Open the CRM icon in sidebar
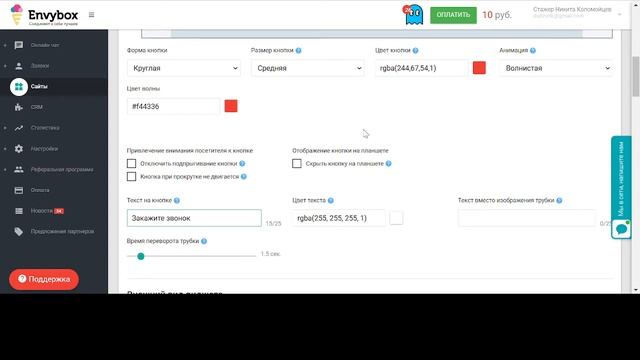The image size is (640, 360). (19, 107)
